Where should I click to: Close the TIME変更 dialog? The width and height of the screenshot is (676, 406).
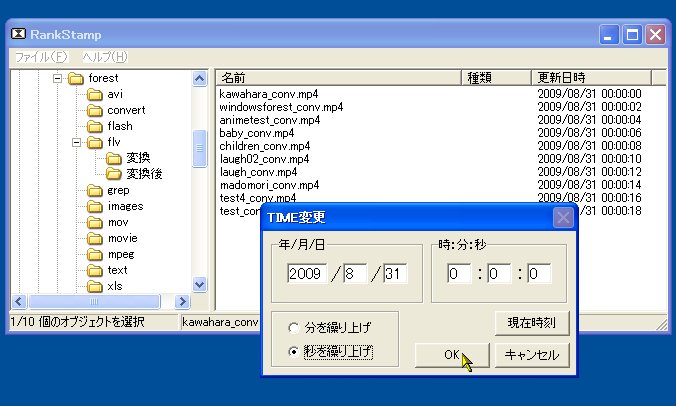click(x=563, y=218)
